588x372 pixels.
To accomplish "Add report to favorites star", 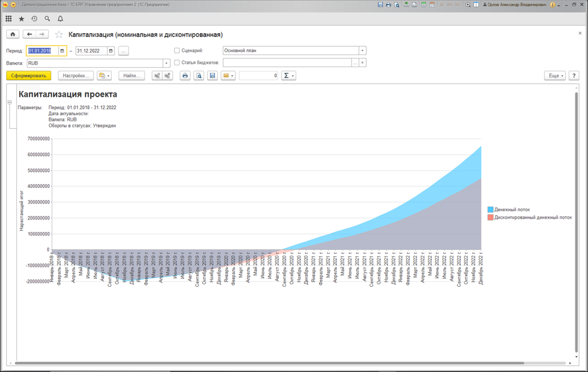I will pos(59,35).
